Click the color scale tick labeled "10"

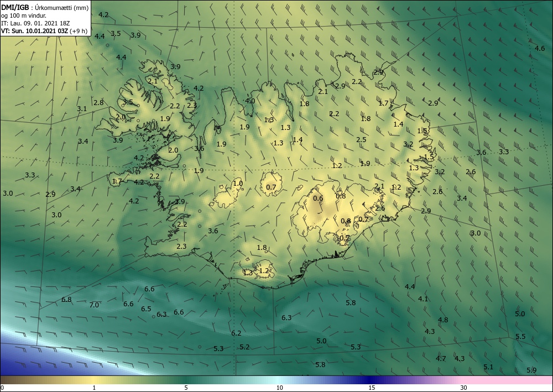(x=279, y=388)
